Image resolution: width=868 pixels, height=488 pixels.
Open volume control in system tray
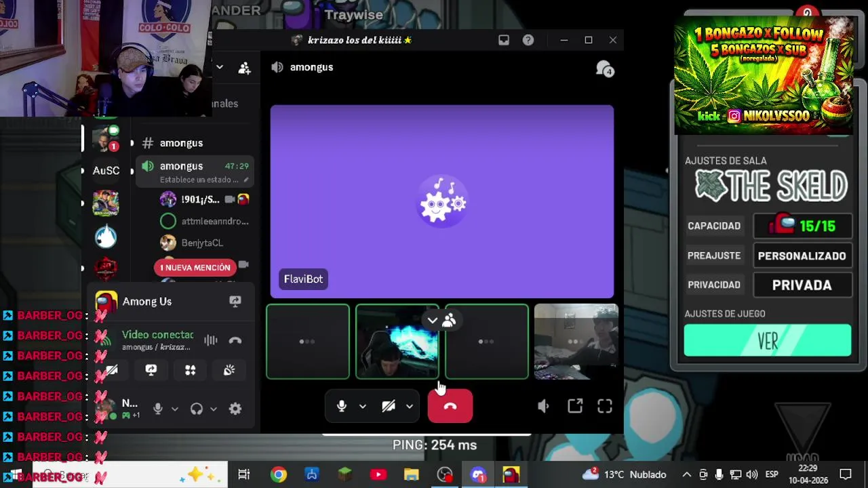pyautogui.click(x=752, y=474)
